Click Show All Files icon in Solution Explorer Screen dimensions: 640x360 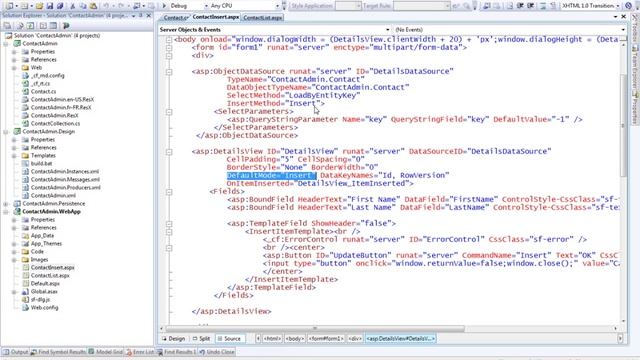pyautogui.click(x=20, y=25)
